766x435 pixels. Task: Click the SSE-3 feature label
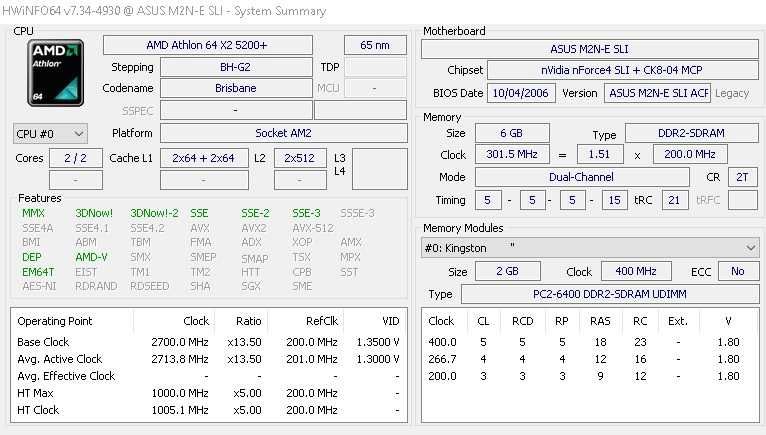[306, 213]
